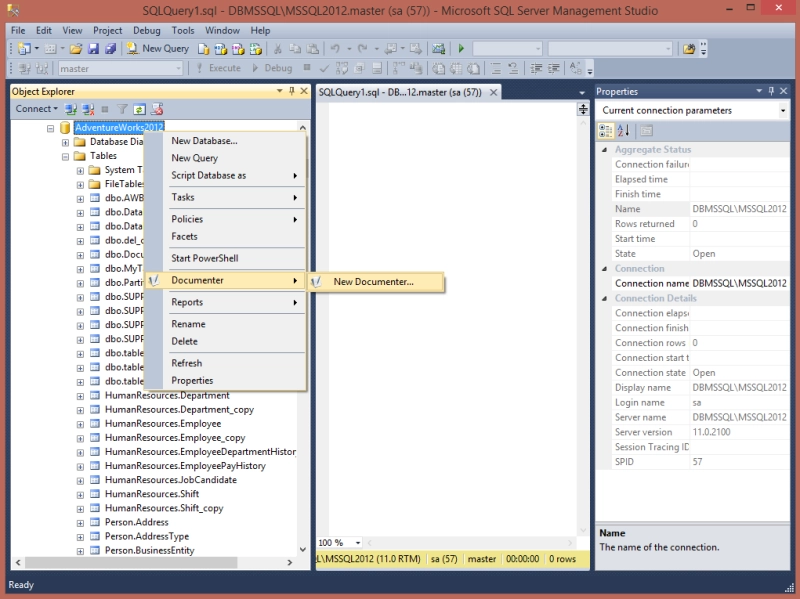The image size is (800, 599).
Task: Click the Save disk icon
Action: (x=93, y=49)
